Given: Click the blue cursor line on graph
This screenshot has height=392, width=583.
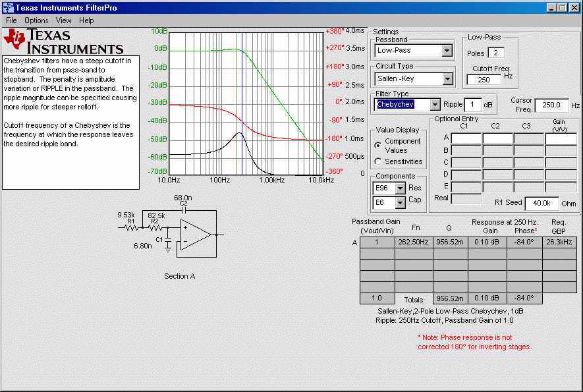Looking at the screenshot, I should click(x=242, y=104).
